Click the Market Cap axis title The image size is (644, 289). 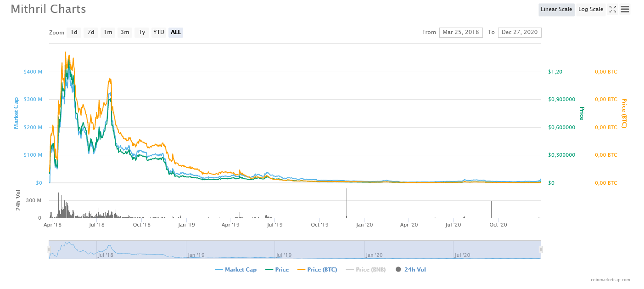[16, 113]
